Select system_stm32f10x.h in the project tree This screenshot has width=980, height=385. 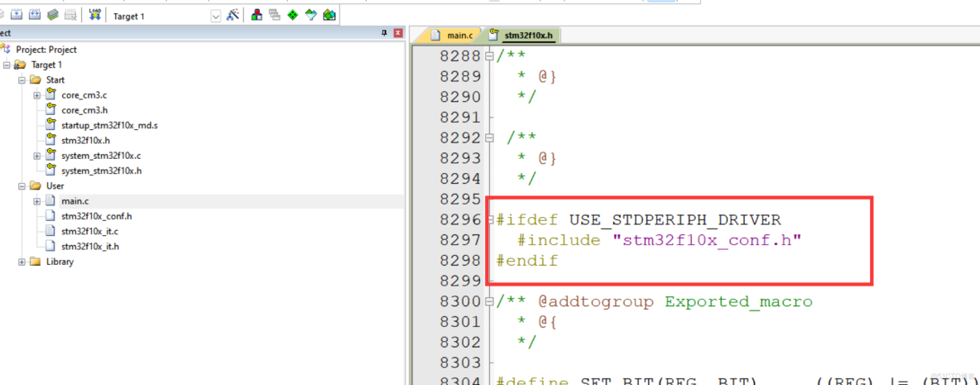point(101,171)
